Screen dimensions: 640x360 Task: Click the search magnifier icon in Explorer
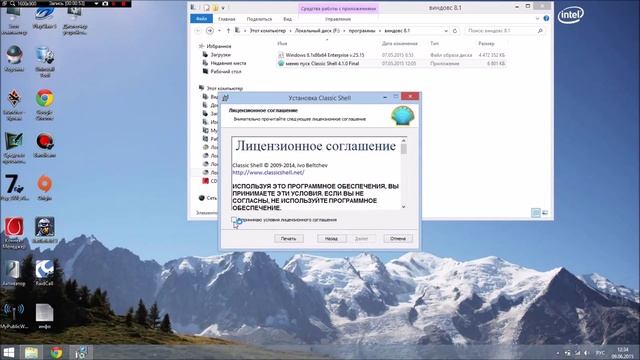tap(540, 31)
